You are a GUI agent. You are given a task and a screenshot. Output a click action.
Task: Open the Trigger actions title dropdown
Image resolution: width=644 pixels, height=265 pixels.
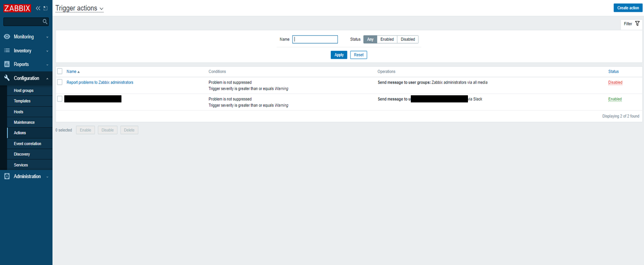pos(79,8)
